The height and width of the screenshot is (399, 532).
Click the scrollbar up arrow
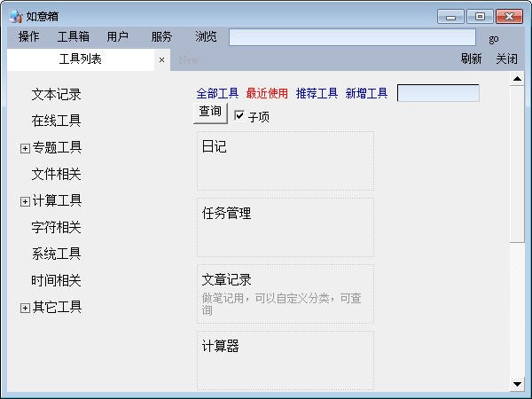(x=517, y=79)
